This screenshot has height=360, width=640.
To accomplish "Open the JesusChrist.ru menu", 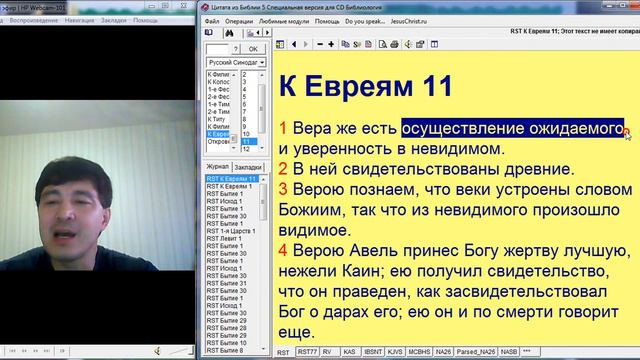I will coord(409,21).
